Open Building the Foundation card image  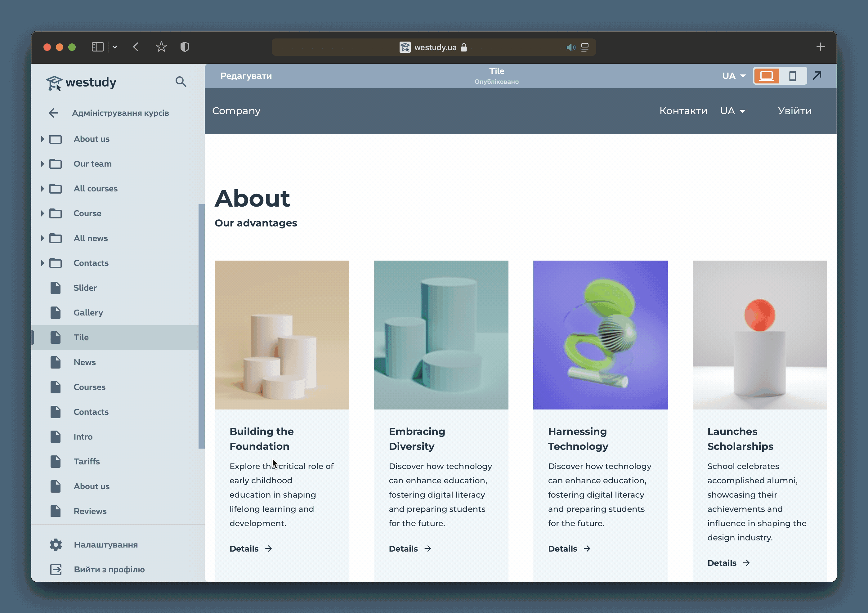click(x=282, y=335)
